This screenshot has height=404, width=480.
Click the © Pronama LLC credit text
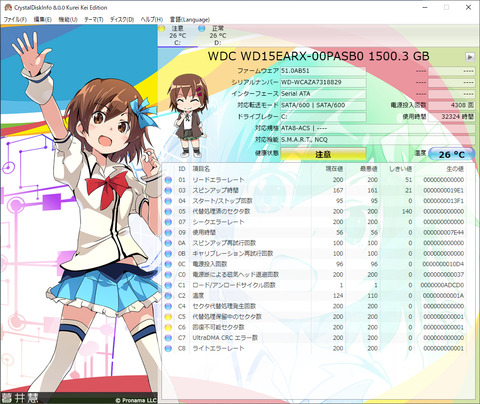point(136,400)
